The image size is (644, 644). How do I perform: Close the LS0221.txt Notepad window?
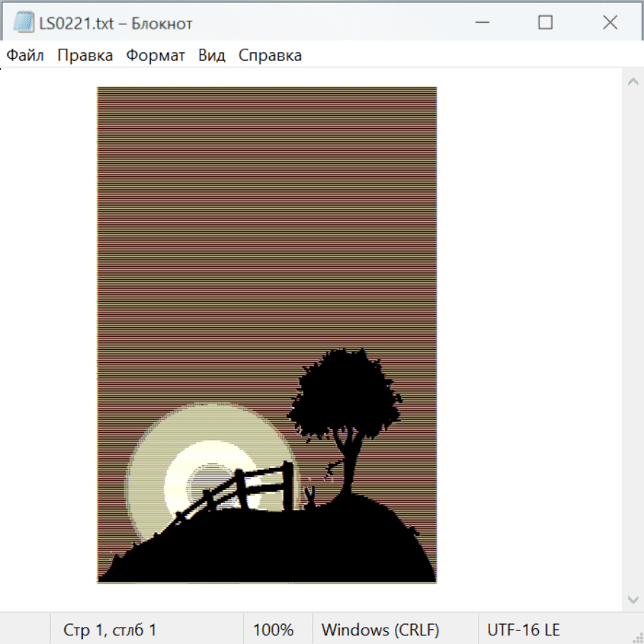(x=610, y=23)
